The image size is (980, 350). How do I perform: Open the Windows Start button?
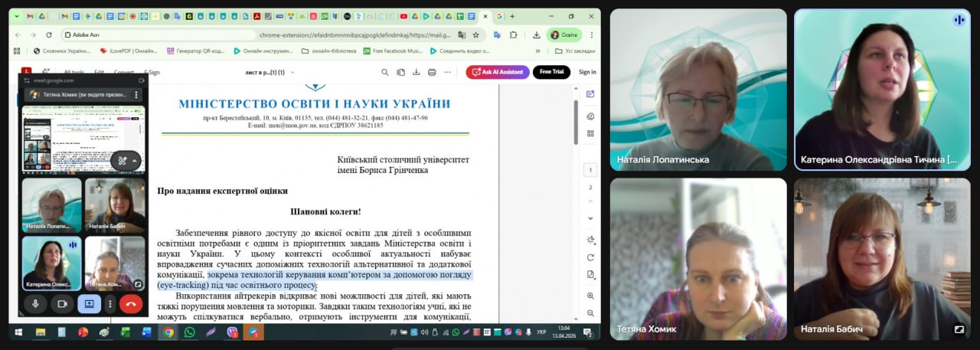point(18,332)
